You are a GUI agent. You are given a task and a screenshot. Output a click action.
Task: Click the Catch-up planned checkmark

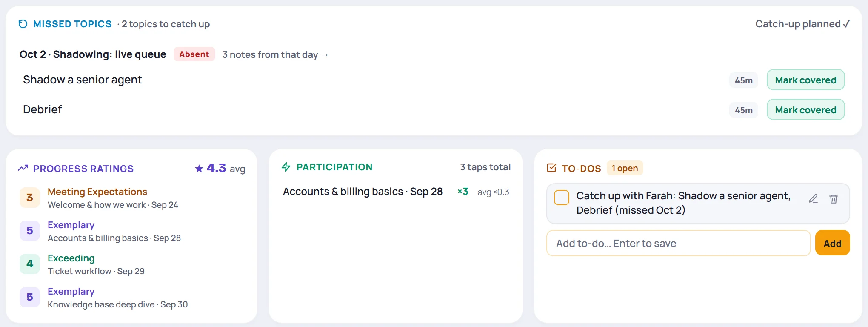pyautogui.click(x=846, y=24)
